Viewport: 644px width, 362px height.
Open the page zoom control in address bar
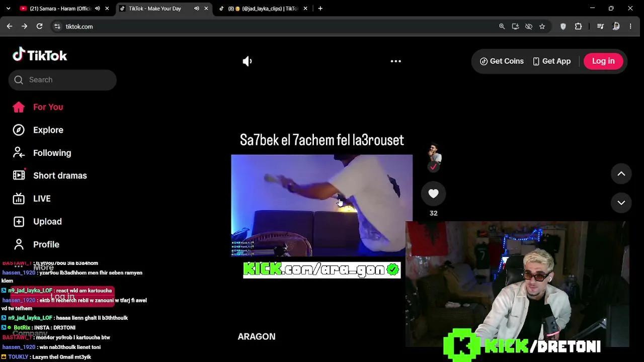click(502, 27)
